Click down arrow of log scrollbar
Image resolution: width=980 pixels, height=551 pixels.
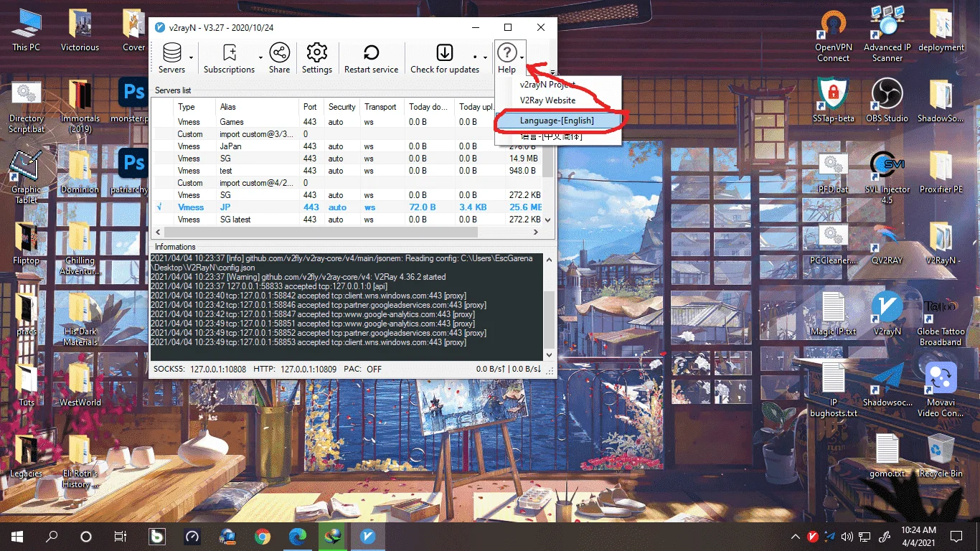click(550, 354)
